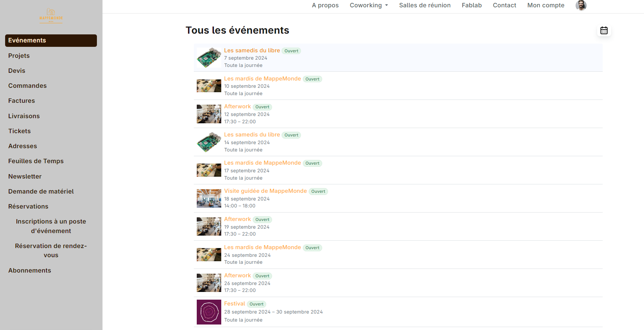Open Visite guidée de MappeMonde event
This screenshot has height=330, width=644.
click(265, 191)
